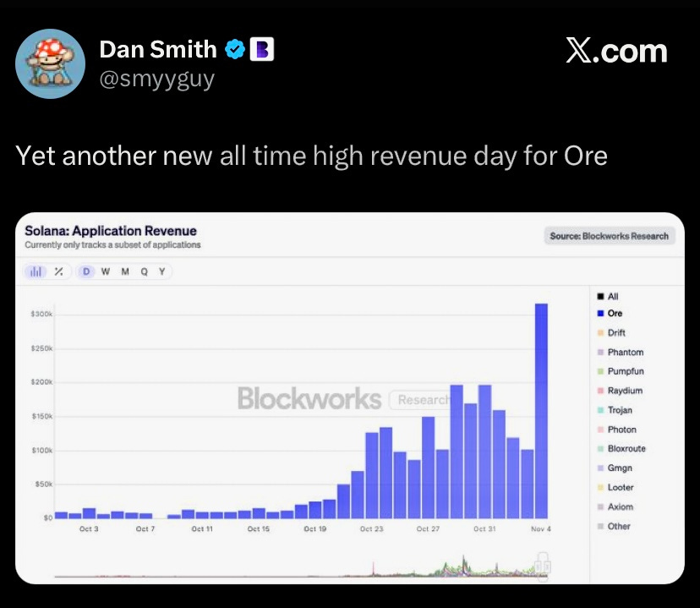Select the W weekly interval
The width and height of the screenshot is (700, 608).
click(106, 271)
